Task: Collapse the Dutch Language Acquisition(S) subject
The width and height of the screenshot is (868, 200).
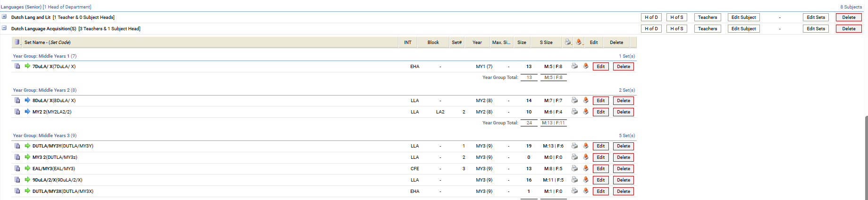Action: pyautogui.click(x=4, y=28)
